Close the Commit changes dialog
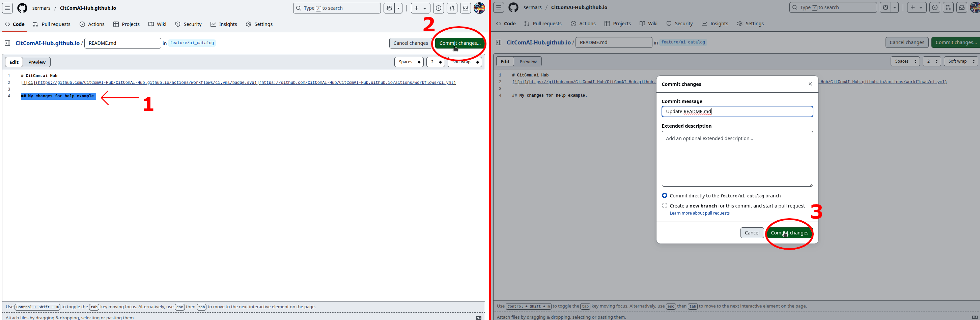The width and height of the screenshot is (980, 320). click(810, 84)
